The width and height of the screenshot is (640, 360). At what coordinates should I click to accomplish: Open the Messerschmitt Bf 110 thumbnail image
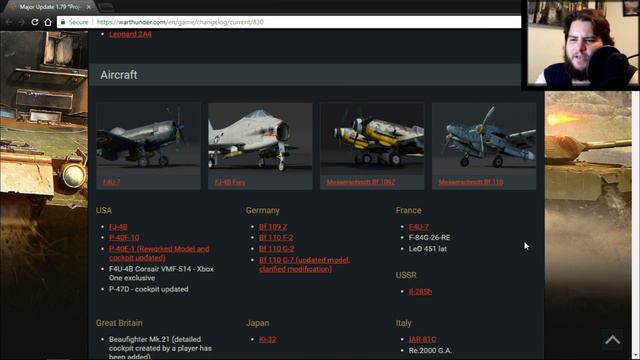coord(484,138)
